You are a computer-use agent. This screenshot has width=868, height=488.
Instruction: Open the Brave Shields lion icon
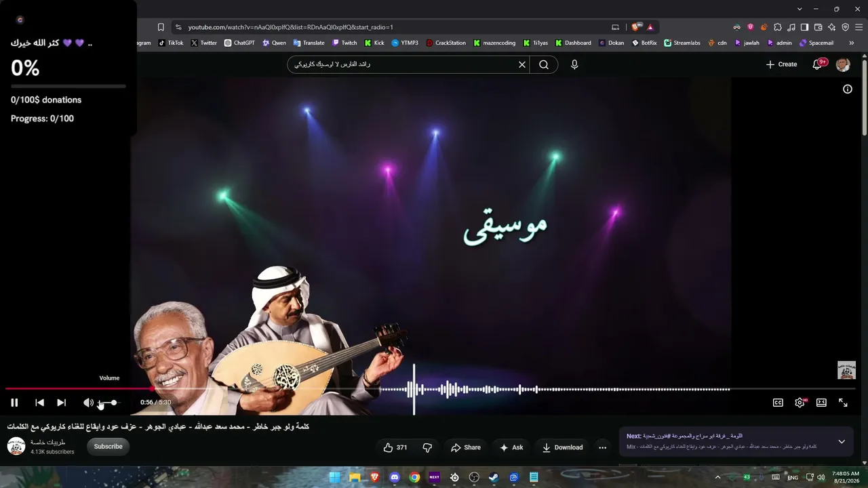(x=635, y=27)
